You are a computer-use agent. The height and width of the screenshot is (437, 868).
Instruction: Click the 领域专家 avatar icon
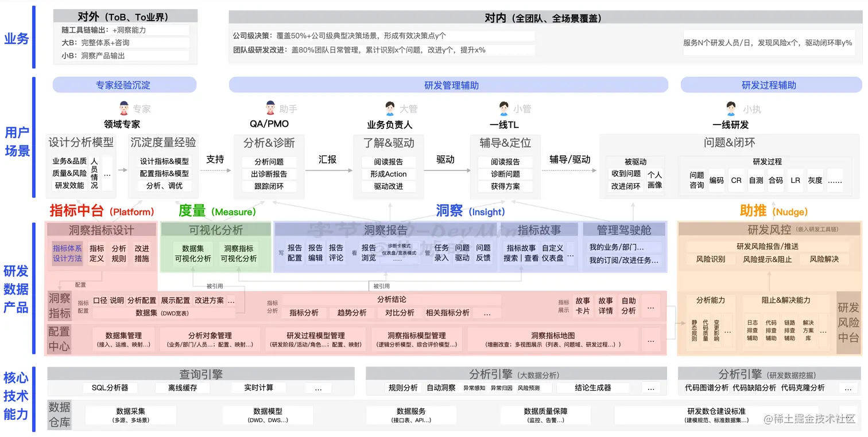tap(124, 108)
